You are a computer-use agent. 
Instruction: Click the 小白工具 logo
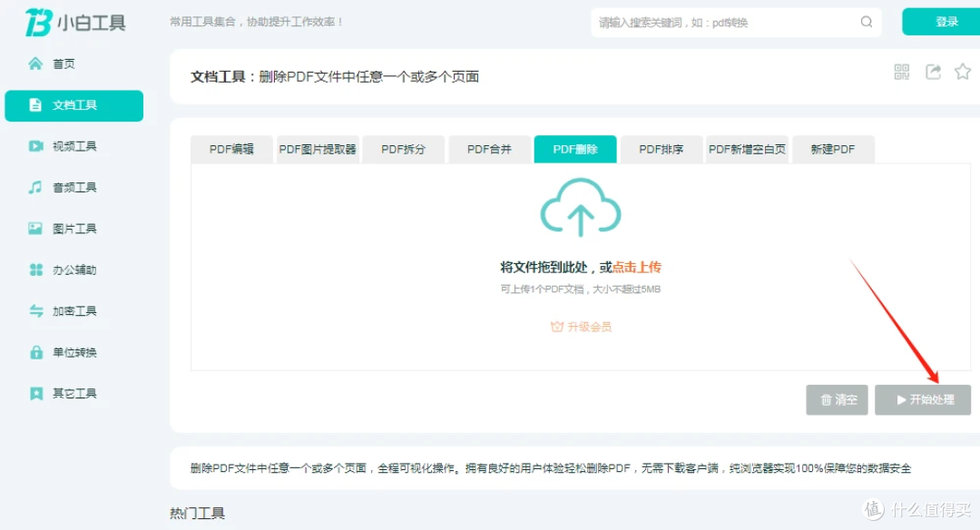[75, 23]
